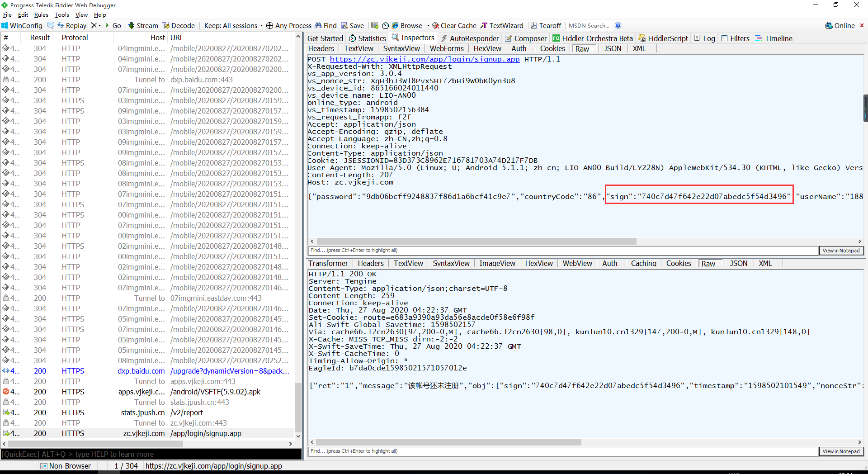Switch to the FiddlerScript tab
868x474 pixels.
click(x=663, y=38)
